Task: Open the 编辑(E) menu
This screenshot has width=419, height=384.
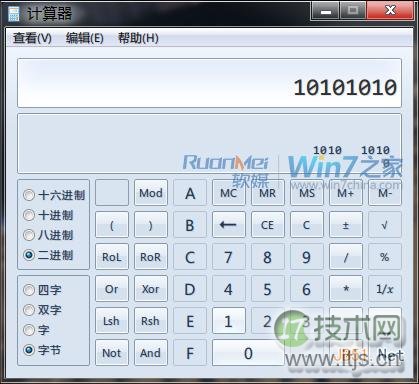Action: point(85,38)
